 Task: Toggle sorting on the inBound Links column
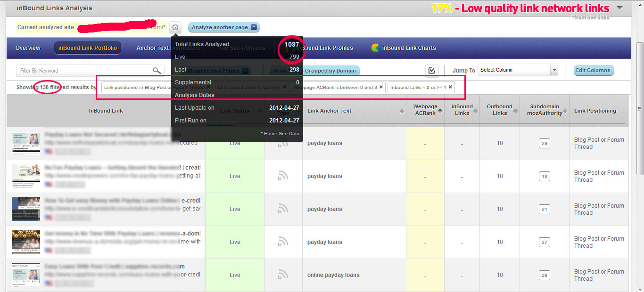[x=475, y=111]
